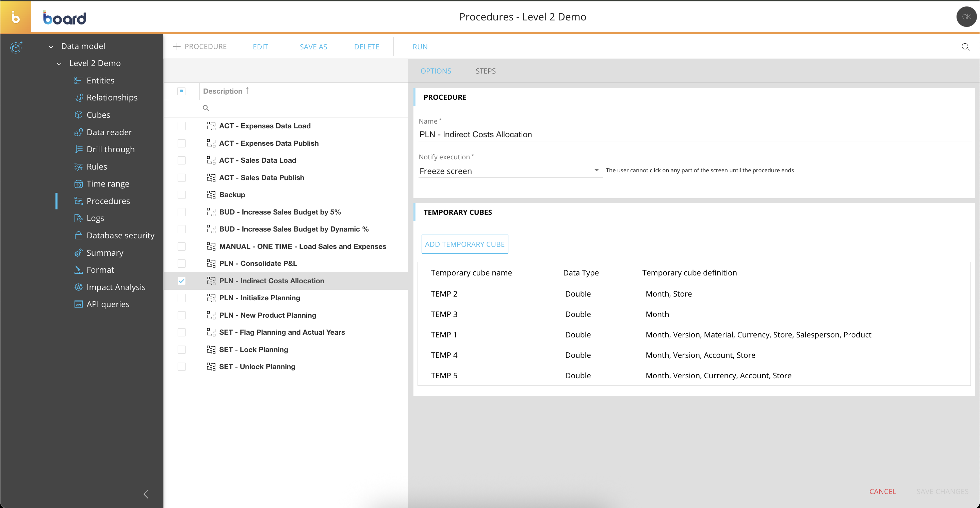Switch to the STEPS tab

point(485,71)
